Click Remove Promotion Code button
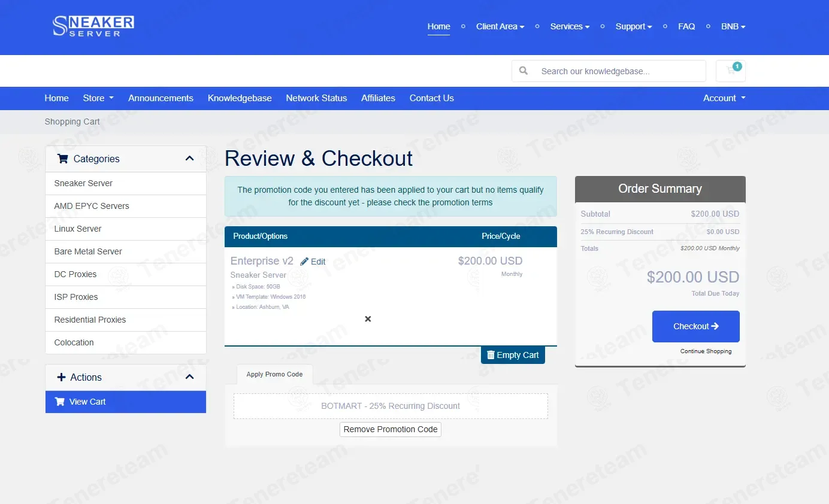Image resolution: width=829 pixels, height=504 pixels. point(391,429)
